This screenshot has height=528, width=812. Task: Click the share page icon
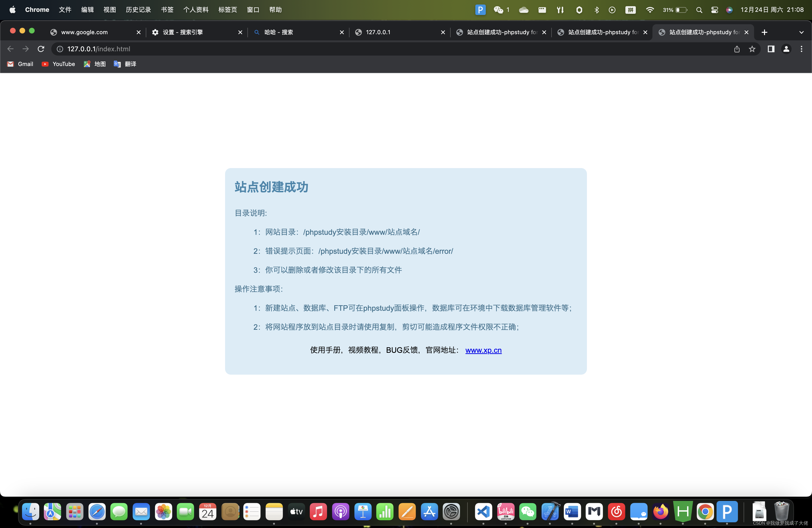[x=737, y=49]
